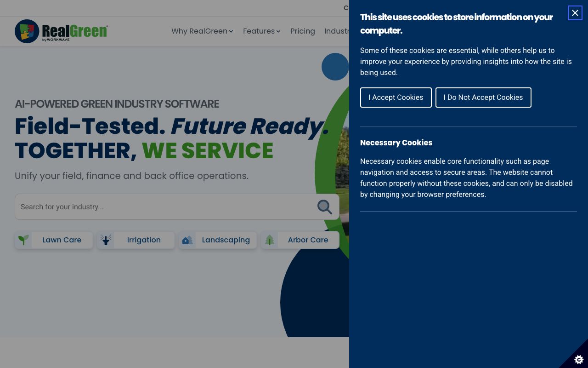Click the Field-Tested. Future Ready. headline
Screen dimensions: 588x368
click(172, 126)
